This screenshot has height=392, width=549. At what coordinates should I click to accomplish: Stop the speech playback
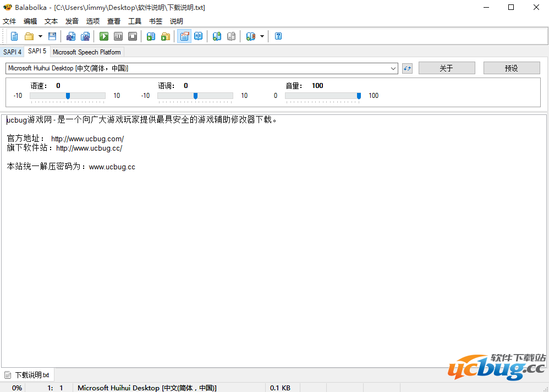pyautogui.click(x=133, y=36)
